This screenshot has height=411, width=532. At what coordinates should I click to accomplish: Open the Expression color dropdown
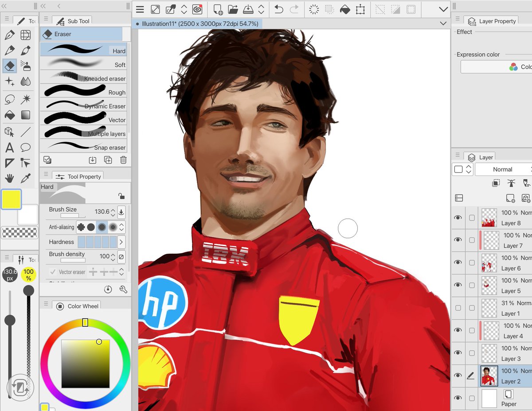pos(497,67)
